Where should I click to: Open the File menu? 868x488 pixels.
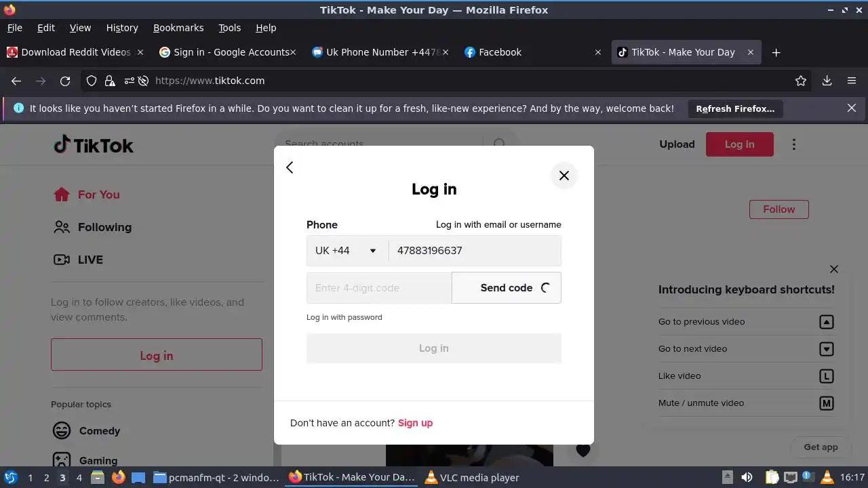(x=15, y=28)
